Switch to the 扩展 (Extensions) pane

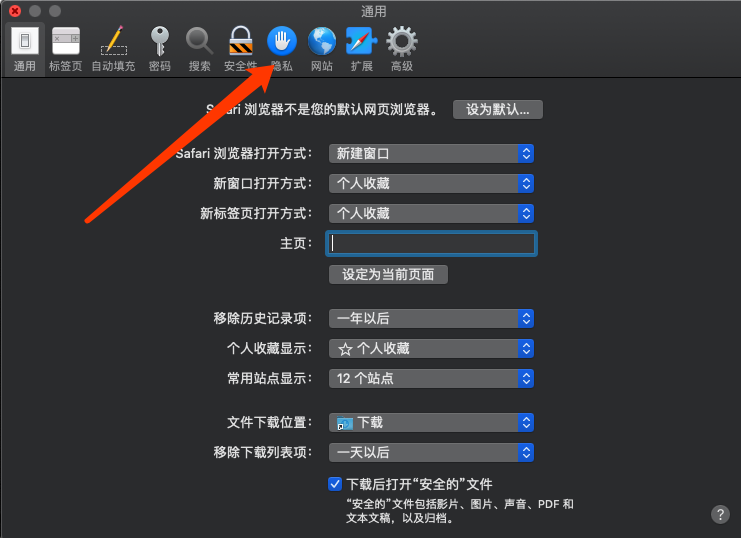click(x=362, y=49)
